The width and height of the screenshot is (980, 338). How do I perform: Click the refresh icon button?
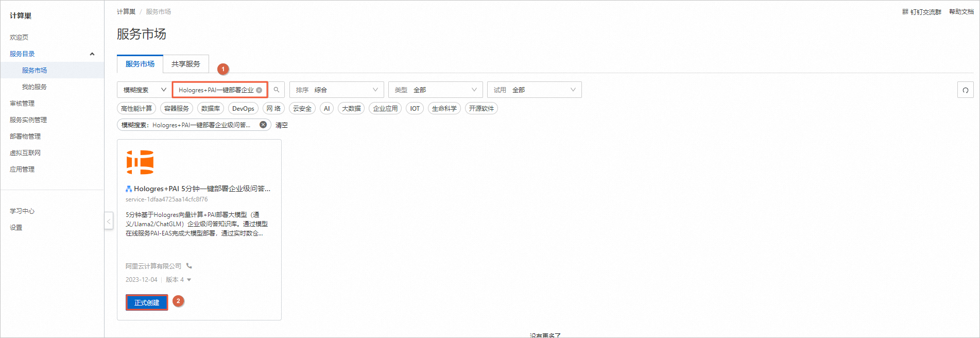pyautogui.click(x=966, y=90)
